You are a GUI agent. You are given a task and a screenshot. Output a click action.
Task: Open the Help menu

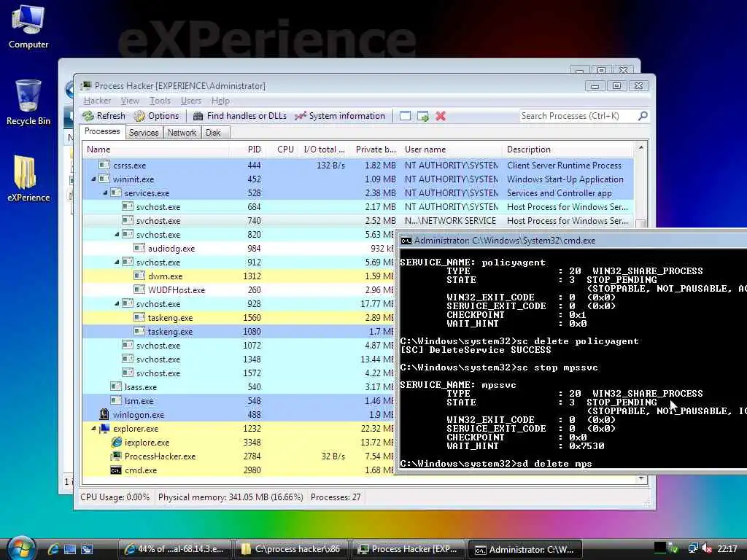[x=220, y=101]
